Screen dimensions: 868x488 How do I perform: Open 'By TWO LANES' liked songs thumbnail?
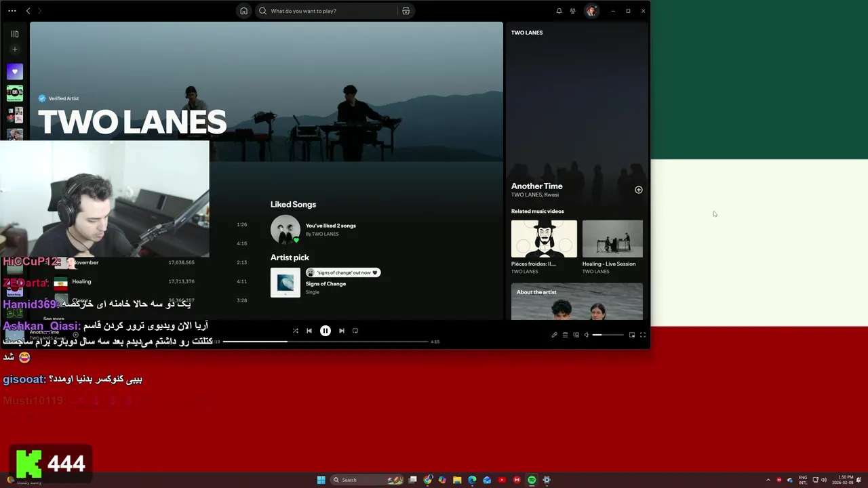pos(285,230)
